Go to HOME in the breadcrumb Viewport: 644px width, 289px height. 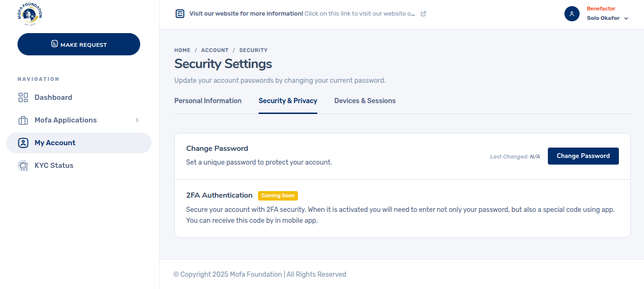click(182, 50)
